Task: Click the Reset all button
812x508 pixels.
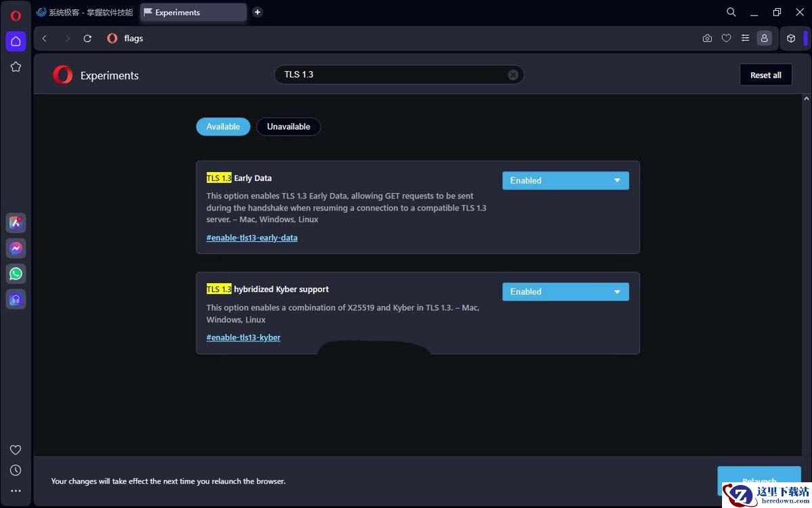Action: (x=765, y=75)
